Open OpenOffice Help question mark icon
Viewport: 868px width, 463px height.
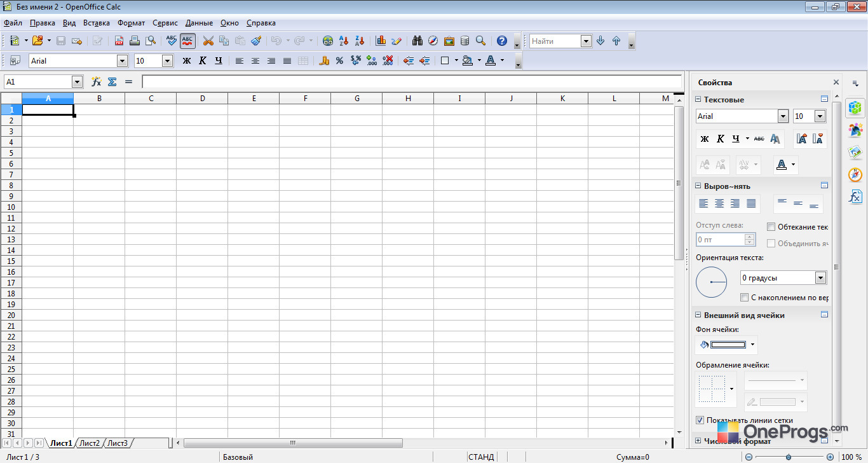click(x=502, y=41)
